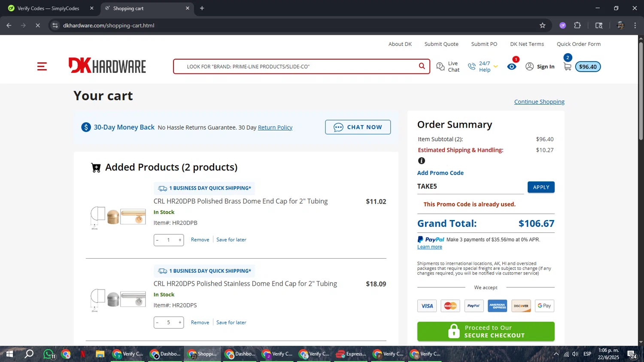
Task: Close the Shopping cart browser tab
Action: coord(187,8)
